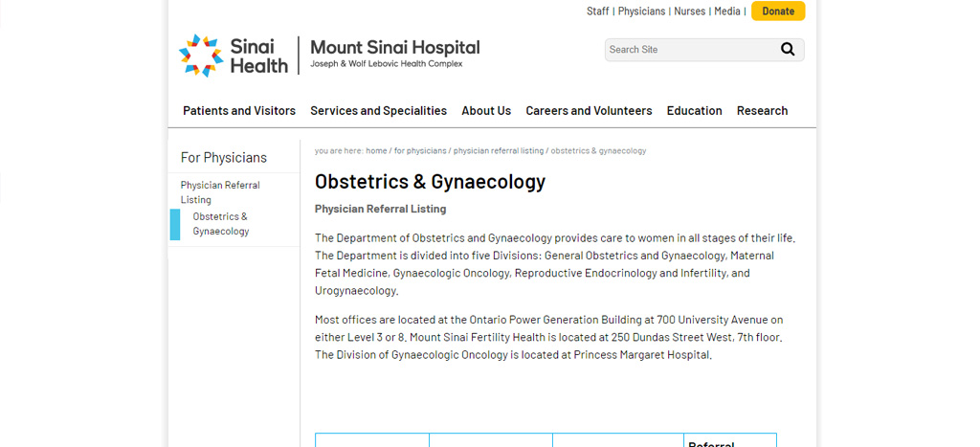Select Obstetrics & Gynaecology sidebar item
The image size is (980, 447).
(x=220, y=224)
